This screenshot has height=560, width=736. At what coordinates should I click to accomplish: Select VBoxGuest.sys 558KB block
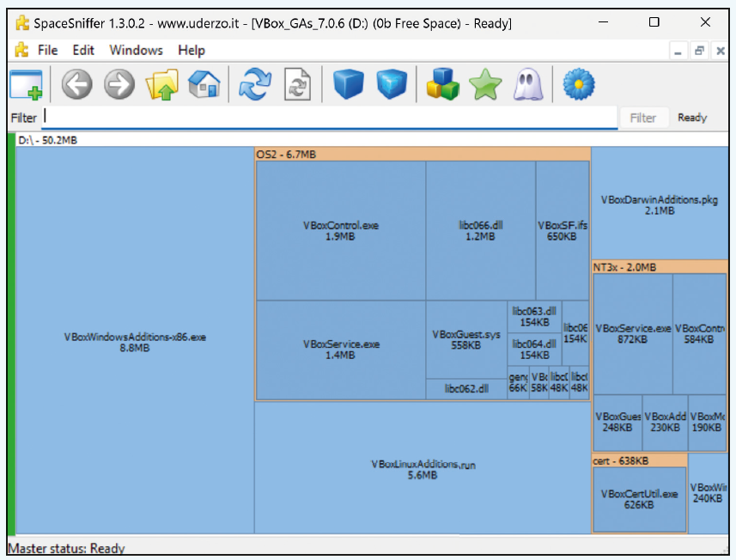click(x=466, y=339)
